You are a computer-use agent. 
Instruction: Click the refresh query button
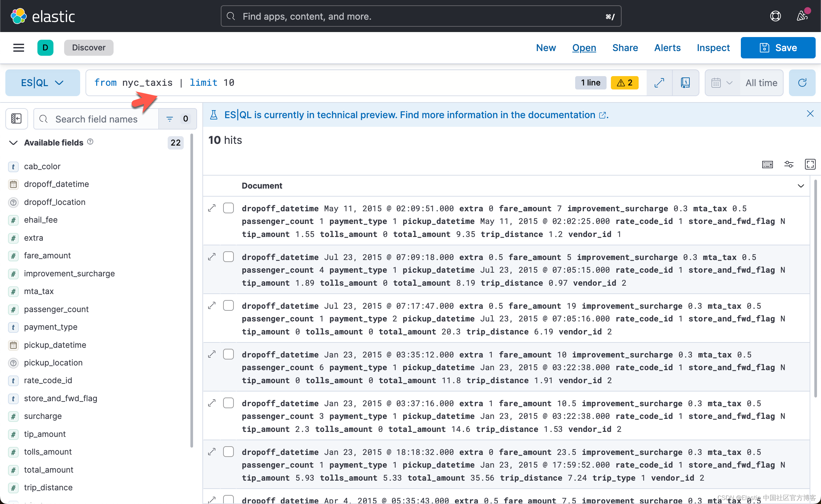tap(802, 83)
